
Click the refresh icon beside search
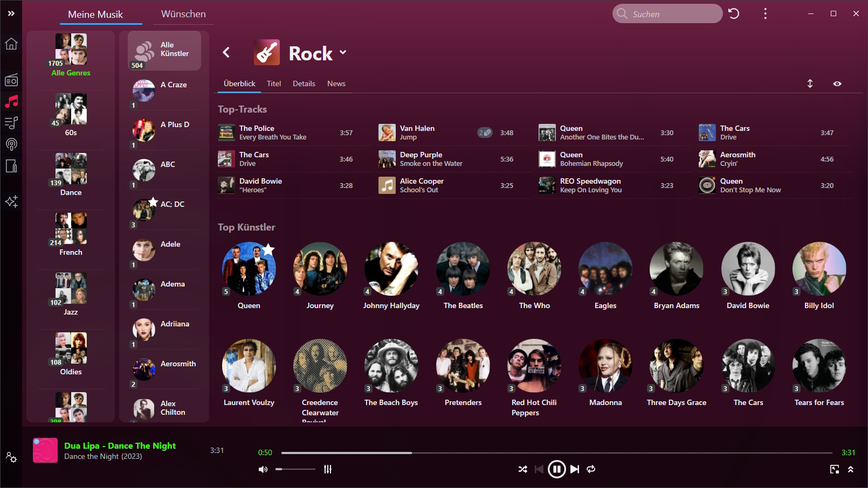[x=734, y=14]
